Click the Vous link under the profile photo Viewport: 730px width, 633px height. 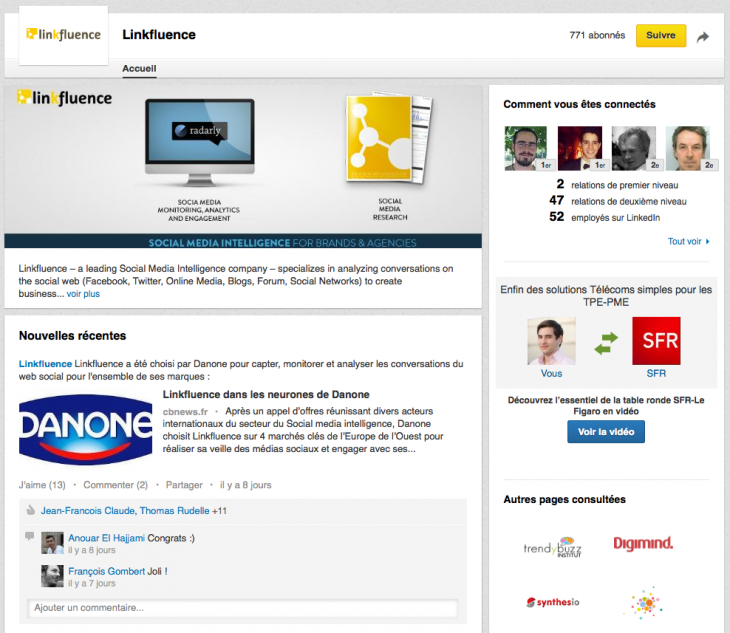(551, 373)
